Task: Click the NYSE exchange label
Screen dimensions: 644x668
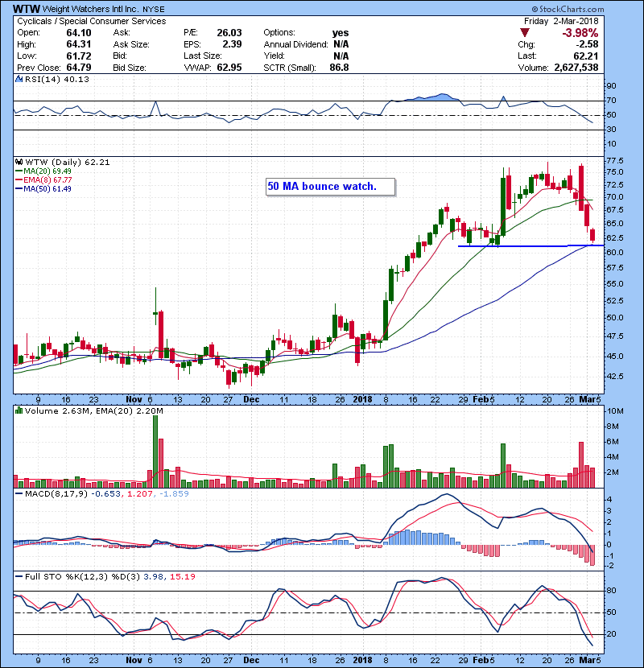Action: point(154,10)
